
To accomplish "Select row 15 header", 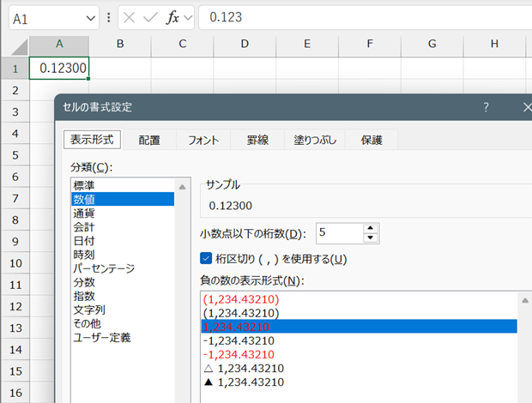I will pos(15,371).
